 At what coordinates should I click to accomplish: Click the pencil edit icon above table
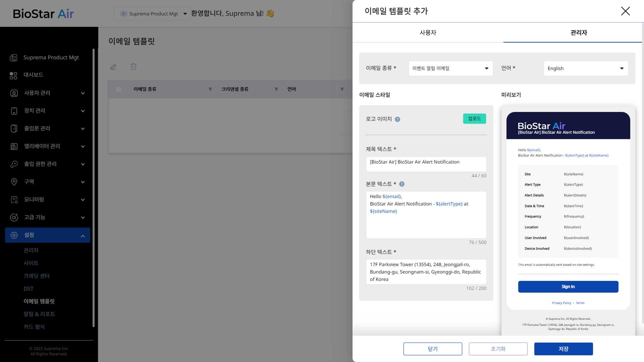click(113, 67)
